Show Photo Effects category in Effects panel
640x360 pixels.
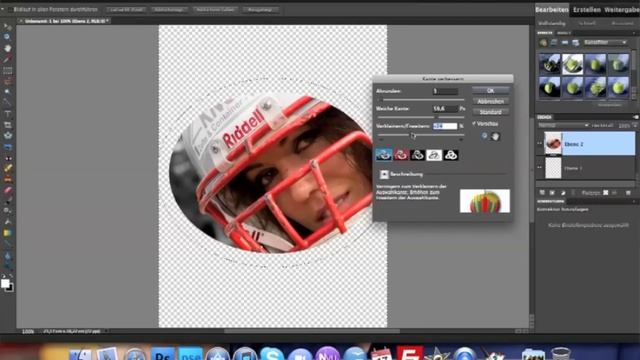[x=564, y=42]
